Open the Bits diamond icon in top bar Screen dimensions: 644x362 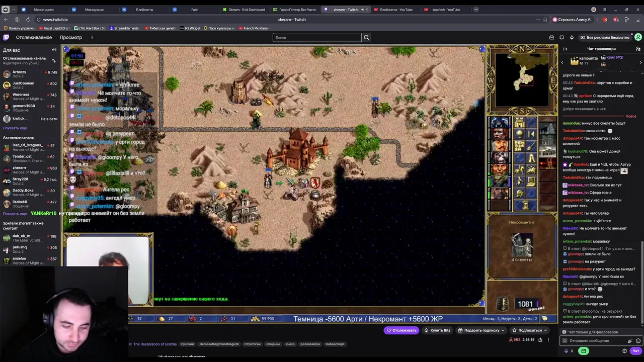coord(572,37)
